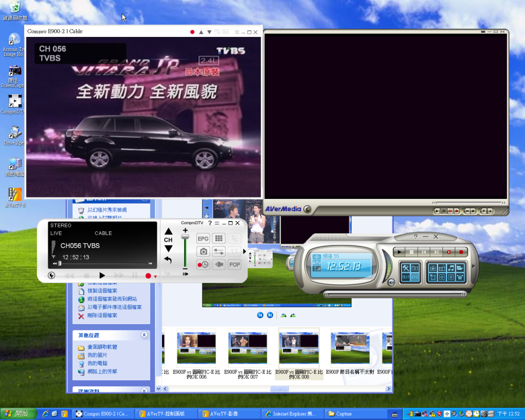The image size is (525, 420).
Task: Open file folder icon in AVerTV panel
Action: coord(460,268)
